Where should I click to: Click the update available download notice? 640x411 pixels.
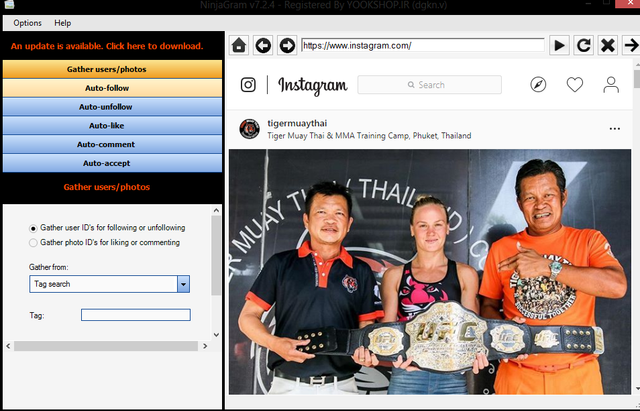pyautogui.click(x=107, y=46)
